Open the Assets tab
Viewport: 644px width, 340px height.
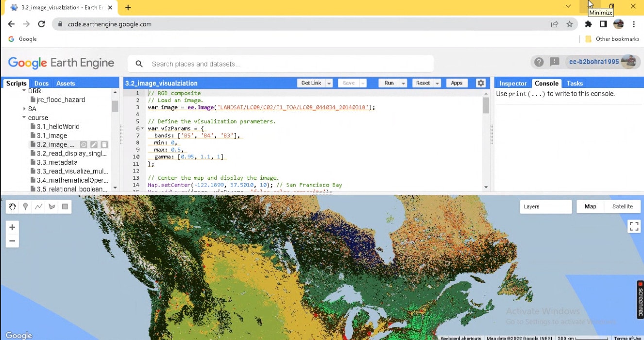[66, 84]
